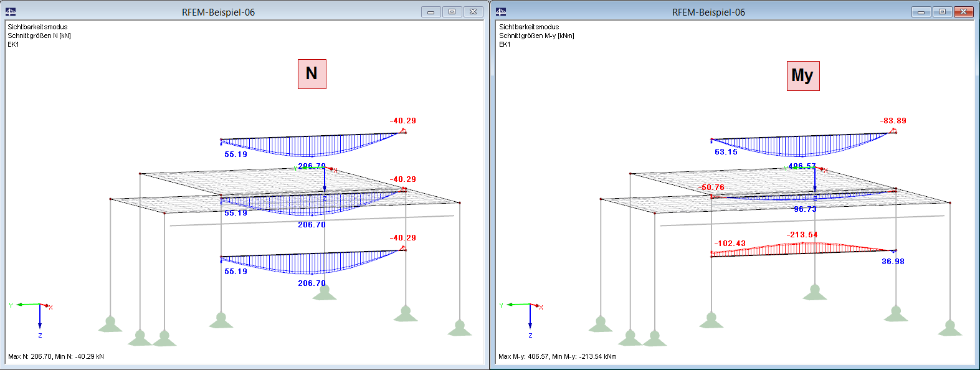The height and width of the screenshot is (370, 980).
Task: Click 'EK1' label in the right window
Action: tap(505, 44)
